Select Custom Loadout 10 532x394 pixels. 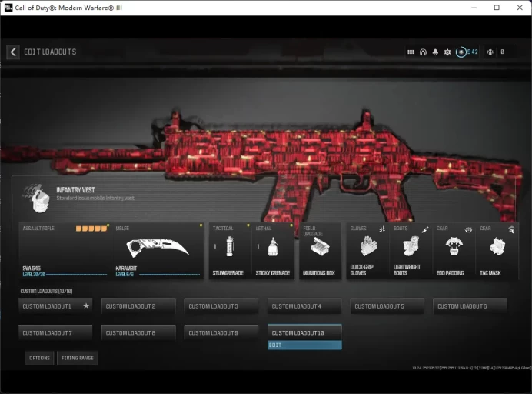coord(304,332)
